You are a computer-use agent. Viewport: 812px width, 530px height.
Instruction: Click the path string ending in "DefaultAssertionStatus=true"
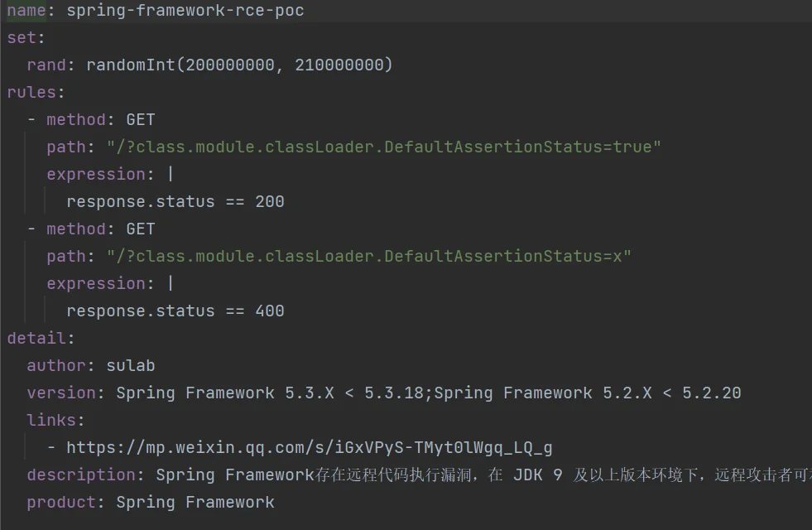point(384,147)
